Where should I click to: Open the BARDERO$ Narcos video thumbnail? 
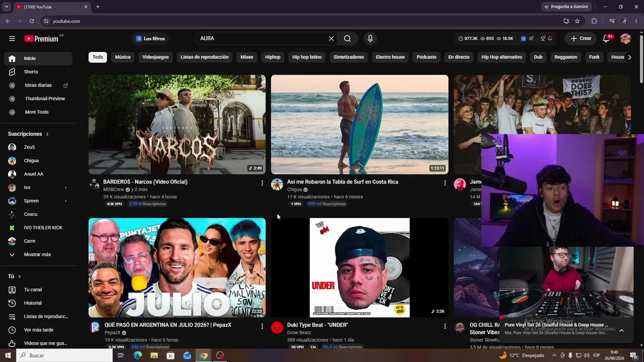[177, 125]
